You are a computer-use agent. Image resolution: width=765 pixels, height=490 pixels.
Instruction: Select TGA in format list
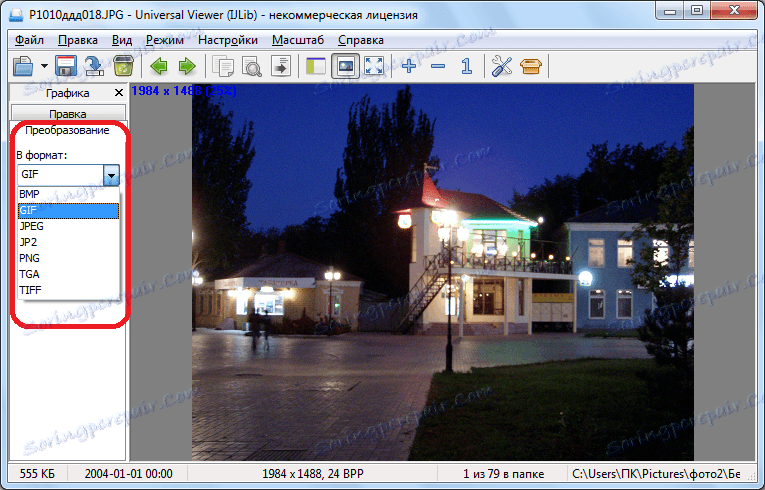point(68,274)
